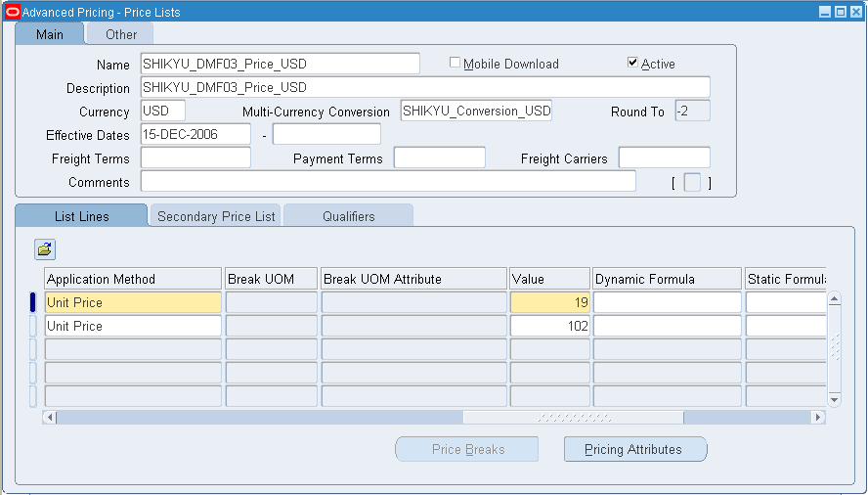Viewport: 868px width, 495px height.
Task: Click the Dynamic Formula cell of first row
Action: point(667,302)
